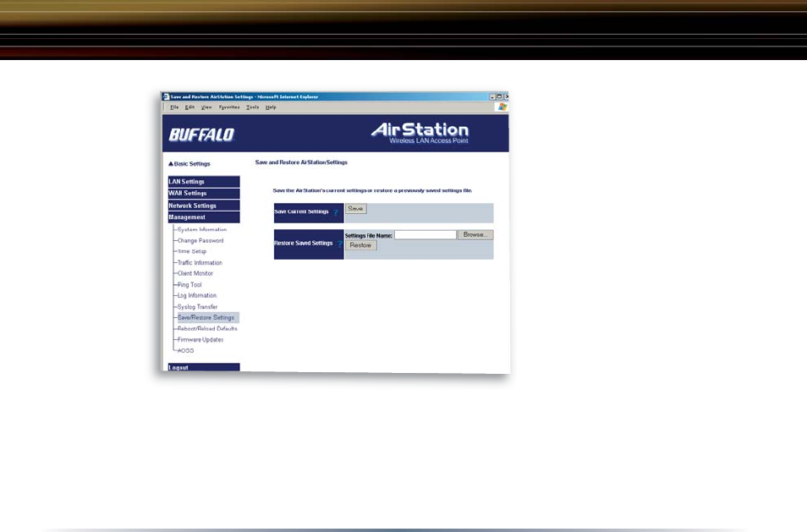
Task: Open the View menu
Action: [x=206, y=107]
